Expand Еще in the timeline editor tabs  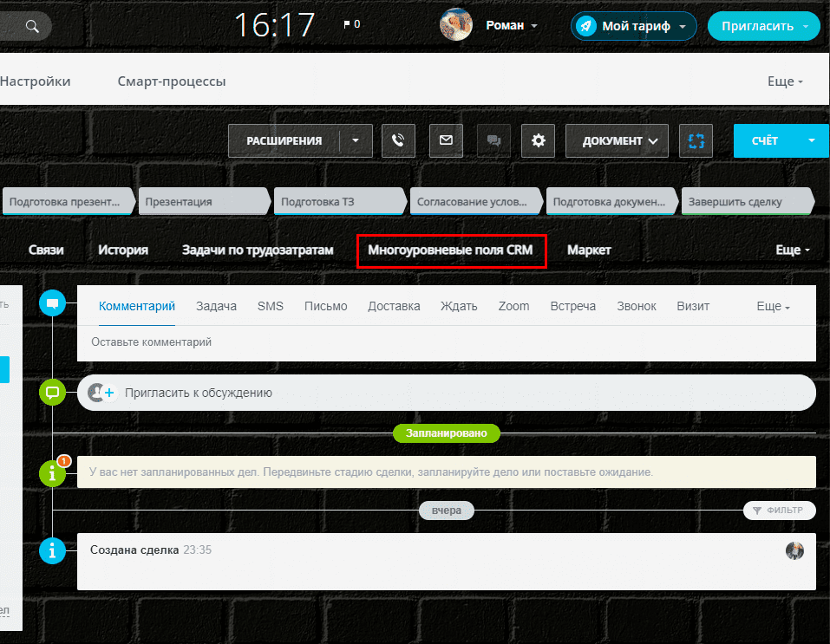[x=773, y=306]
